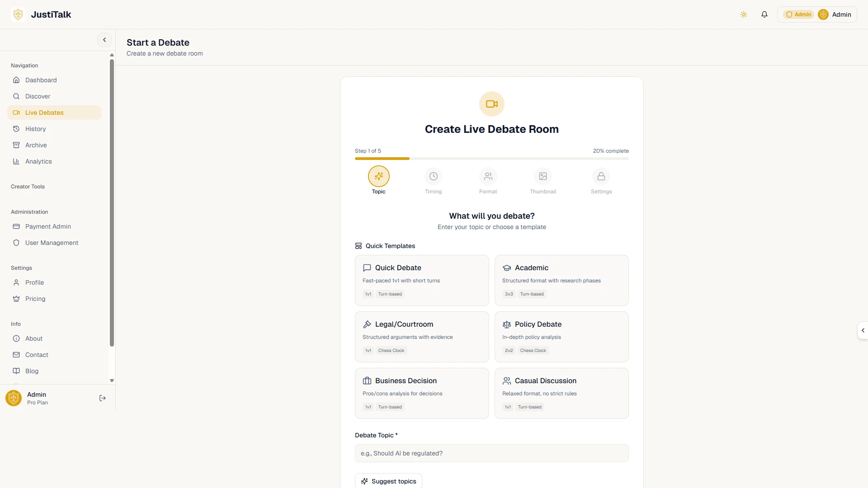Select the Topic step
Screen dimensions: 868x488
pyautogui.click(x=379, y=180)
